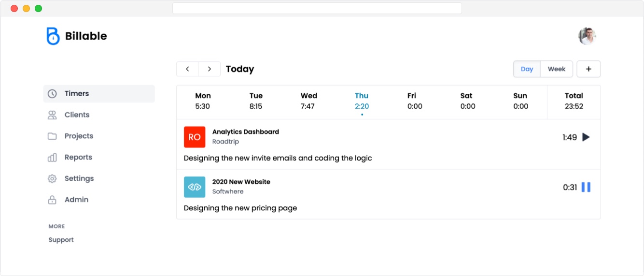Add a new timer with plus button
The width and height of the screenshot is (644, 276).
pyautogui.click(x=588, y=69)
